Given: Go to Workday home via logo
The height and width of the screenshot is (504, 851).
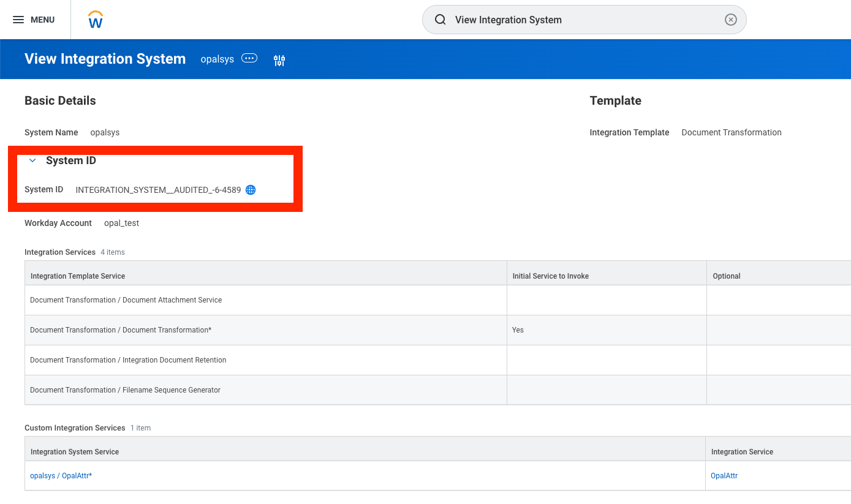Looking at the screenshot, I should 96,20.
